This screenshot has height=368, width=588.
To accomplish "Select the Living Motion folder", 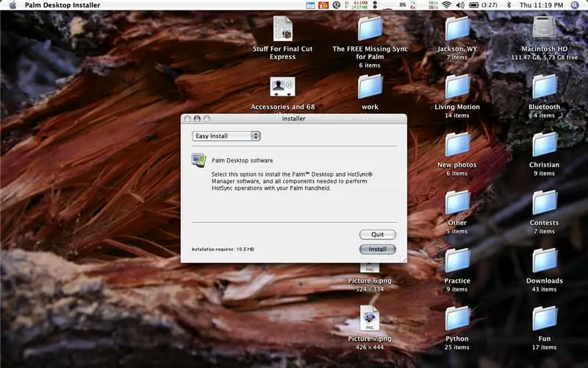I will click(x=457, y=87).
